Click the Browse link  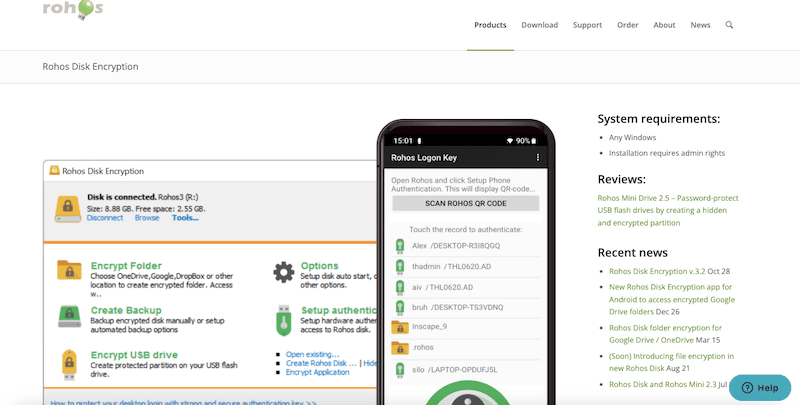(x=147, y=218)
